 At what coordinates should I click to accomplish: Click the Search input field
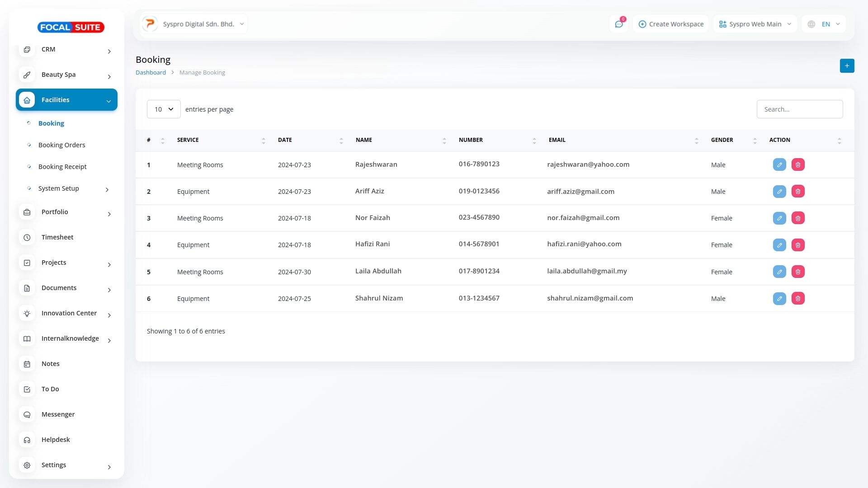[799, 109]
